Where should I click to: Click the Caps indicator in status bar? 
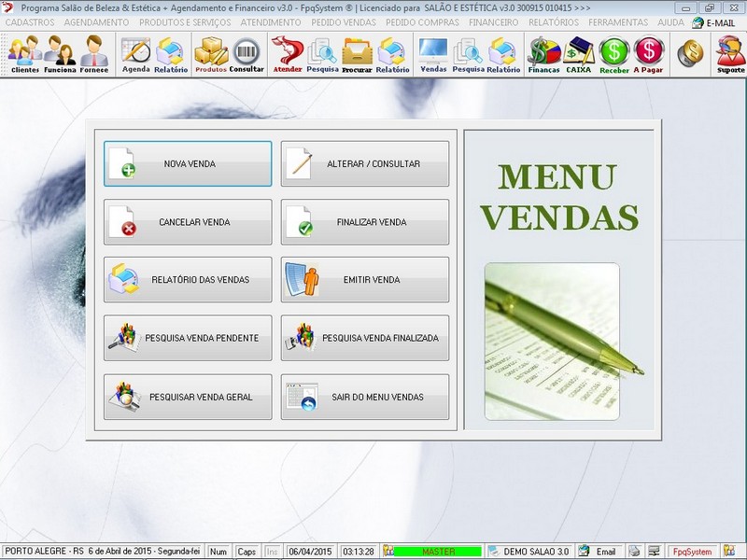(247, 552)
